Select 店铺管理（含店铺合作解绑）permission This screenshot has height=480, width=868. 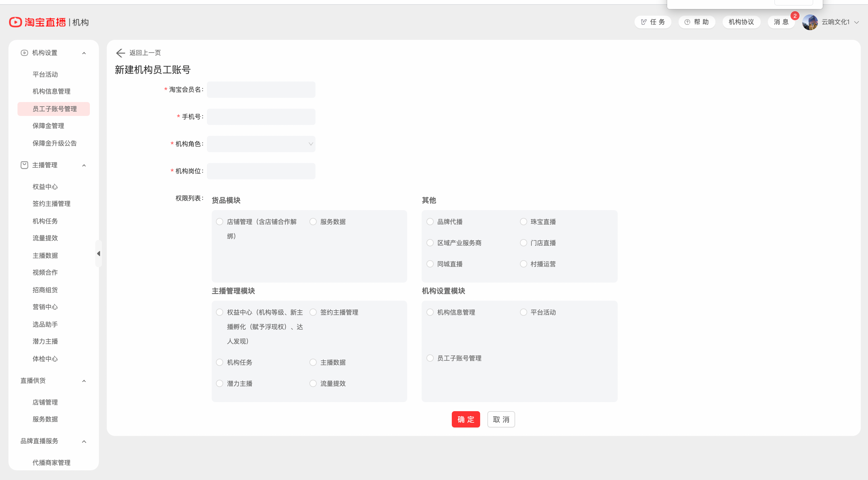(220, 222)
